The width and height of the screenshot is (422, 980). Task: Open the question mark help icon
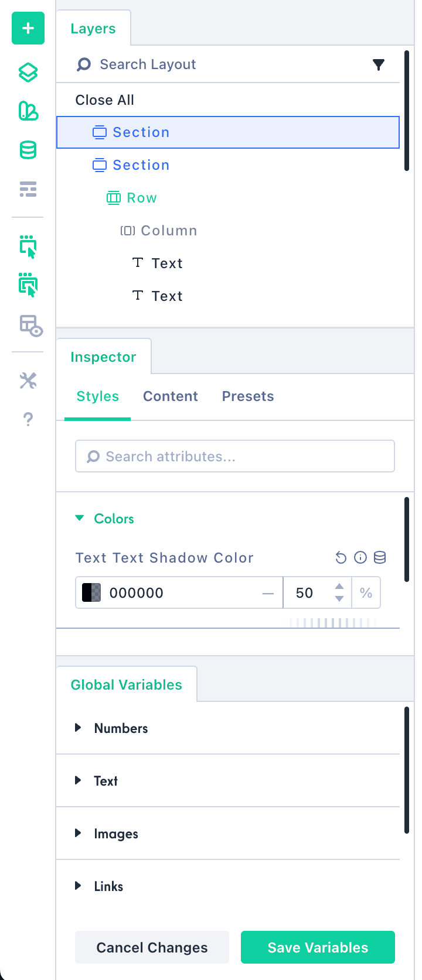[x=28, y=419]
